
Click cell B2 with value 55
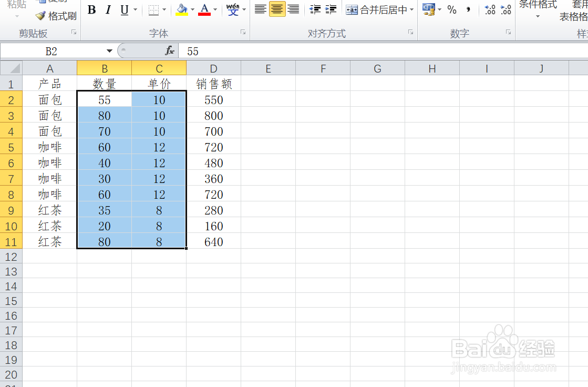[104, 100]
